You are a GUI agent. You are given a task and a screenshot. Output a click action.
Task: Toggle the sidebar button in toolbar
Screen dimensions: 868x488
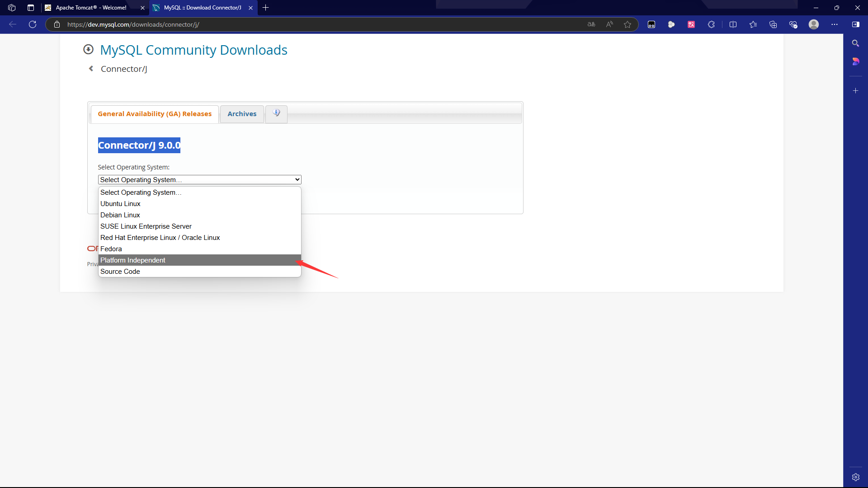(855, 24)
